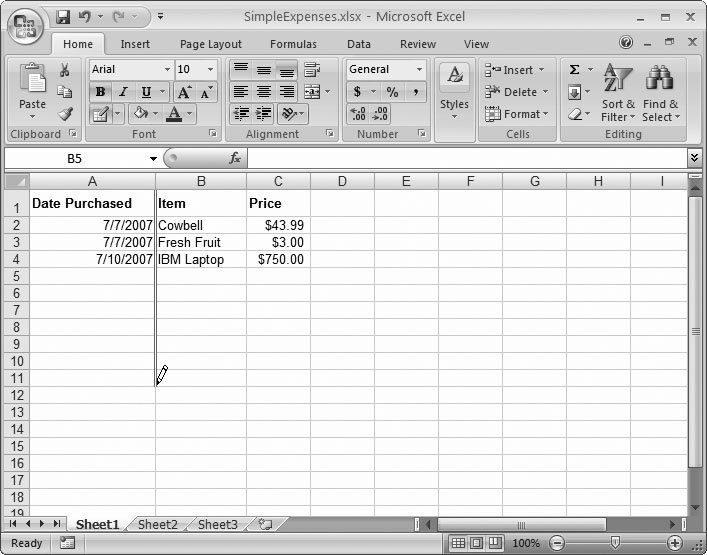Set Top Align vertical alignment
707x555 pixels.
click(241, 70)
